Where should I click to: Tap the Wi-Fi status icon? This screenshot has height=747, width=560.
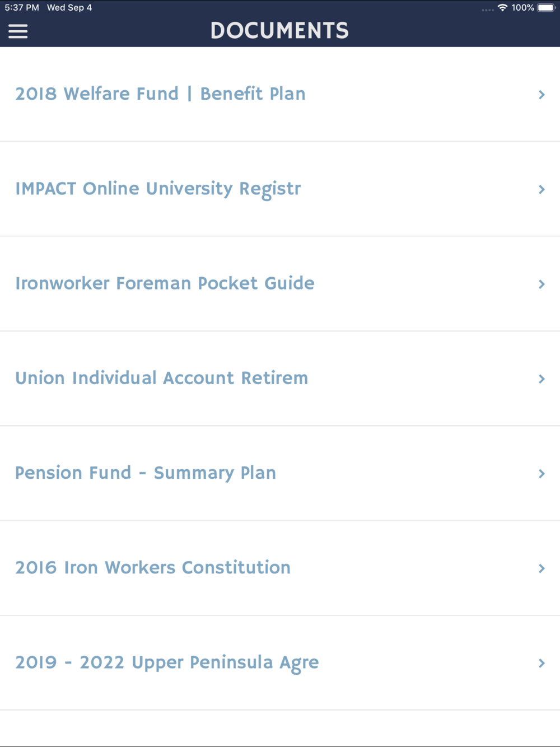click(x=502, y=8)
